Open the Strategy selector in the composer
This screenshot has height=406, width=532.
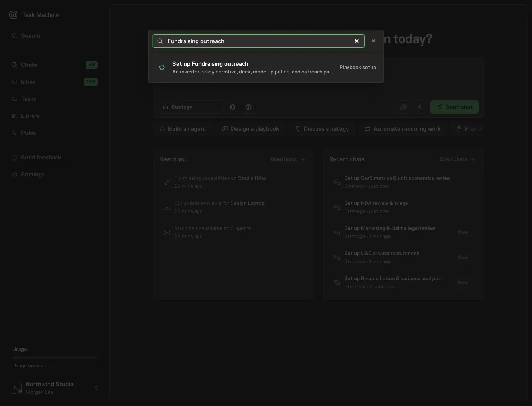tap(190, 107)
